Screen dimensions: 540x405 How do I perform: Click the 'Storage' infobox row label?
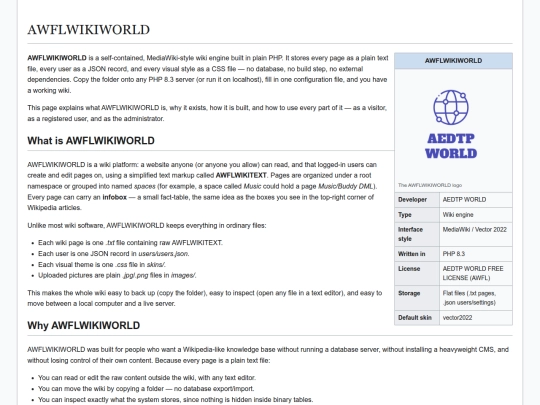tap(409, 293)
